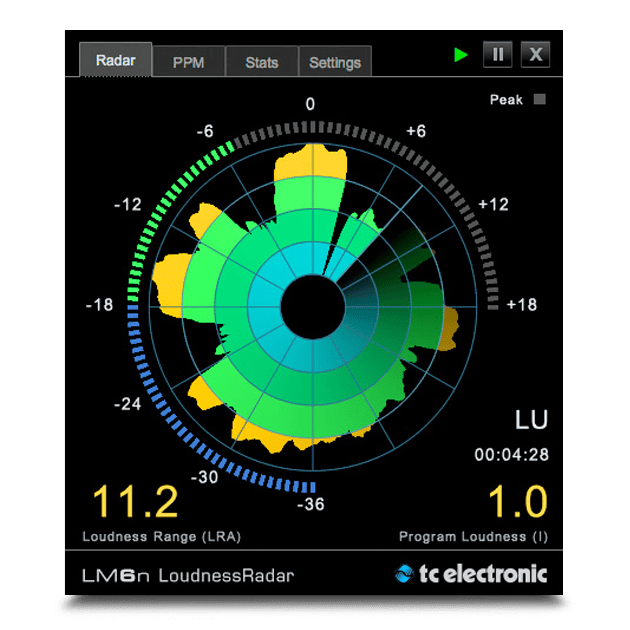This screenshot has height=630, width=630.
Task: Click the tc electronic logo
Action: (471, 573)
